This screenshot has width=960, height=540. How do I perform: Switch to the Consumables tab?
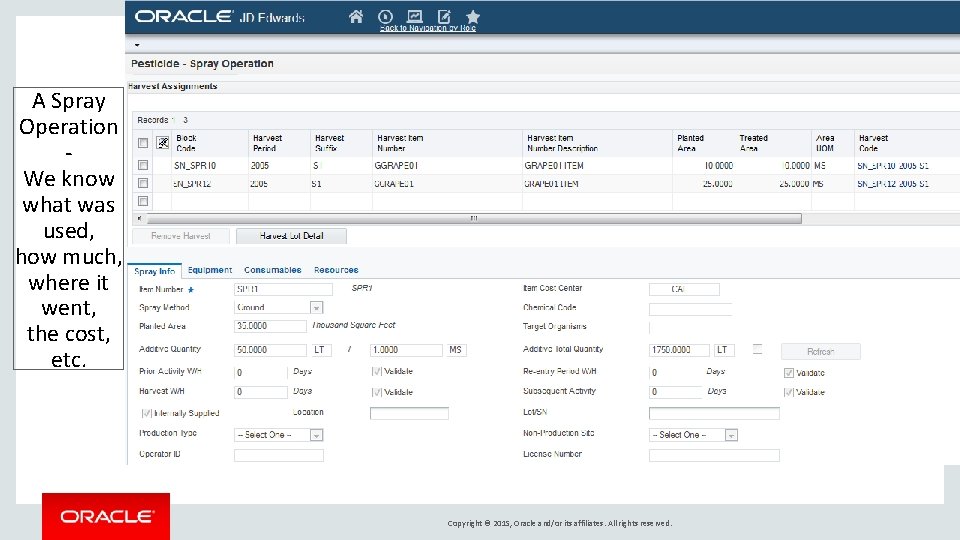coord(273,270)
